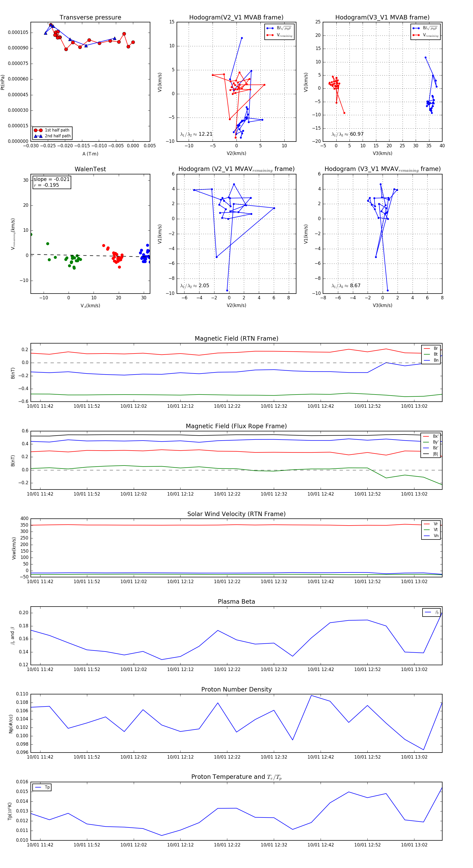Click the 'Magnetic Field (RTN Frame)' title
Screen dimensions: 473x868
236,339
